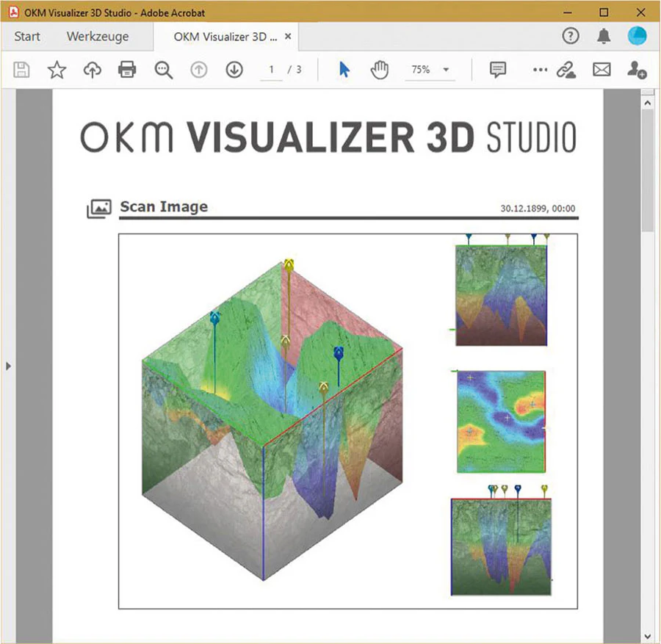Open the Help question mark icon
This screenshot has height=644, width=661.
coord(571,36)
